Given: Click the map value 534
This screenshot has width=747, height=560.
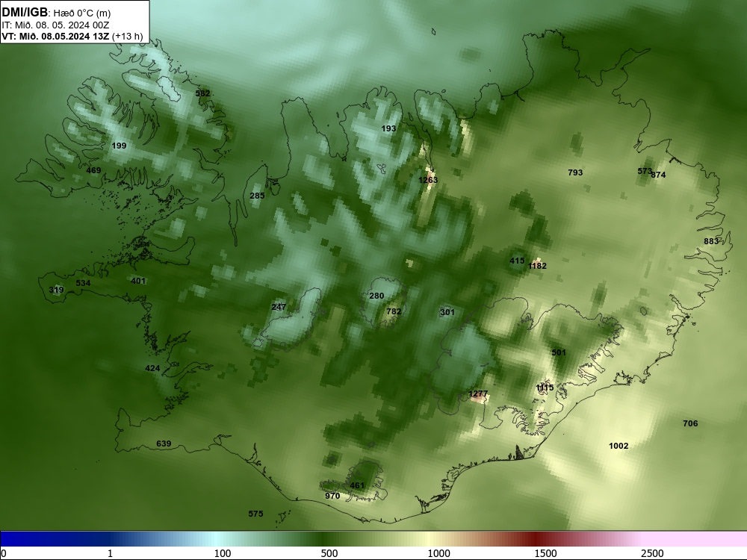Looking at the screenshot, I should 83,283.
